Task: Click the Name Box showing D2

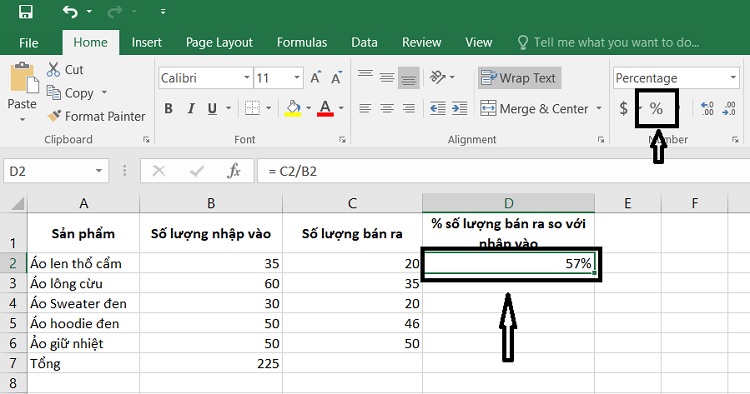Action: (56, 171)
